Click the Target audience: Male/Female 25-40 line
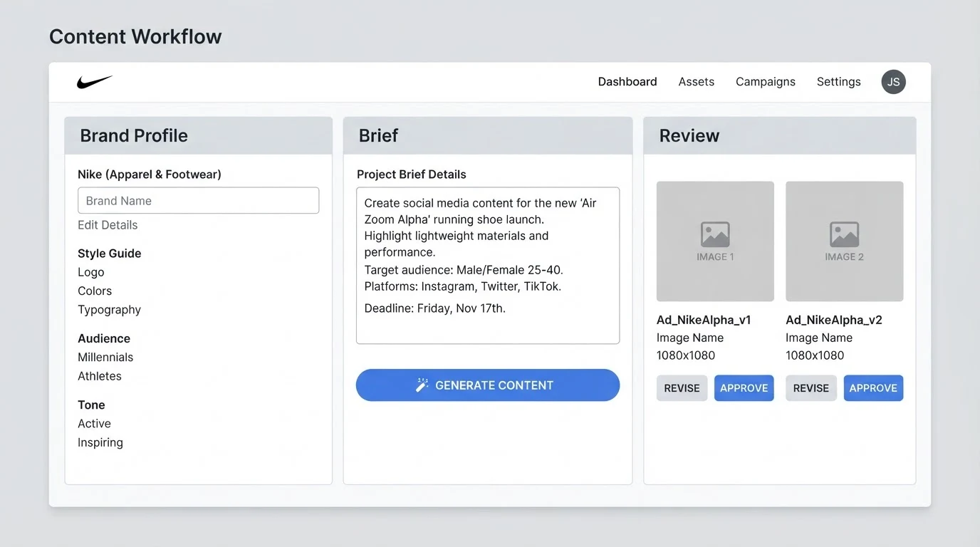Image resolution: width=980 pixels, height=547 pixels. click(464, 270)
